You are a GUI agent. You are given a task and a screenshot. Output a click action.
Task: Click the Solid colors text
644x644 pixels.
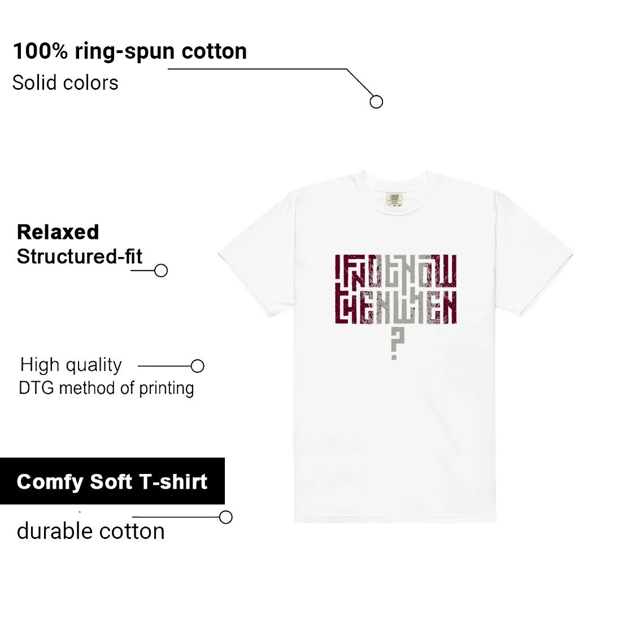66,83
